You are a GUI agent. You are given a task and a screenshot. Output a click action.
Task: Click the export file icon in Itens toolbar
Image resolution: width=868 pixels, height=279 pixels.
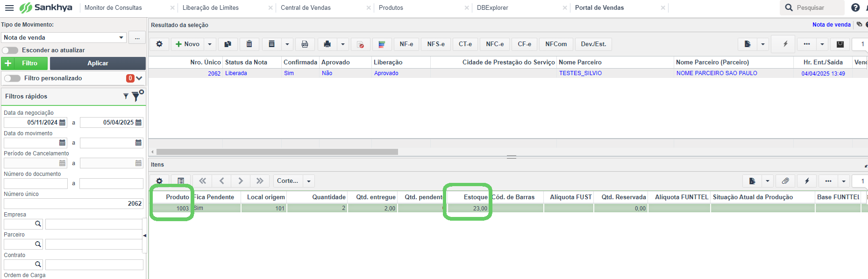pyautogui.click(x=752, y=181)
